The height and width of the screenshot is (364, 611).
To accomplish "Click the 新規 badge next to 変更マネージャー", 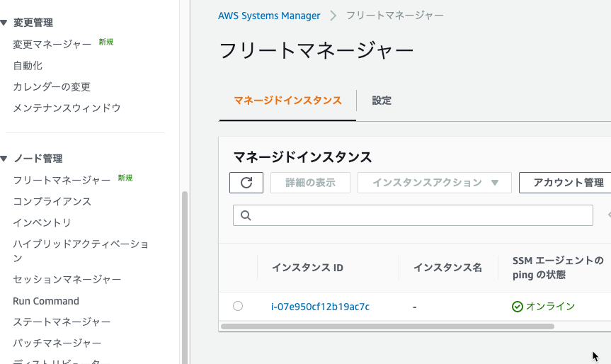I will click(x=106, y=42).
